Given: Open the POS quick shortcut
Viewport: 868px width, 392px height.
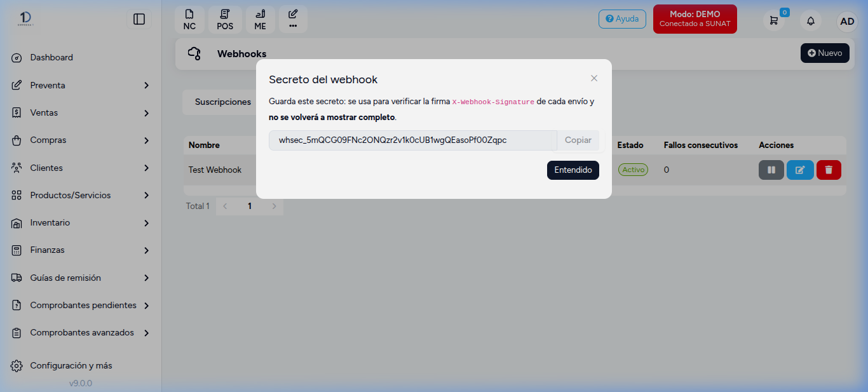Looking at the screenshot, I should (x=225, y=20).
